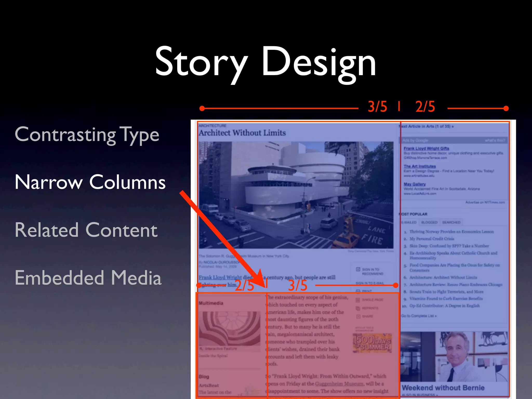Click the Solomon R. Guggenheim Museum photo caption
The height and width of the screenshot is (399, 532).
(244, 256)
